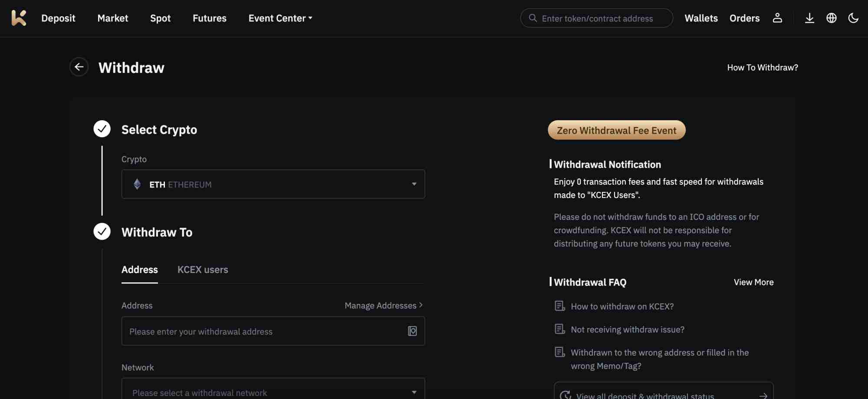Open the language globe icon
The image size is (868, 399).
point(832,18)
